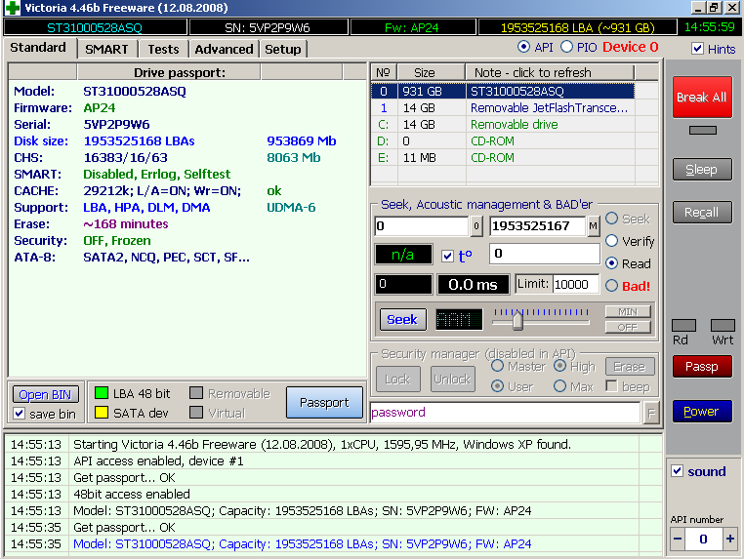Toggle the Hints checkbox

(698, 49)
